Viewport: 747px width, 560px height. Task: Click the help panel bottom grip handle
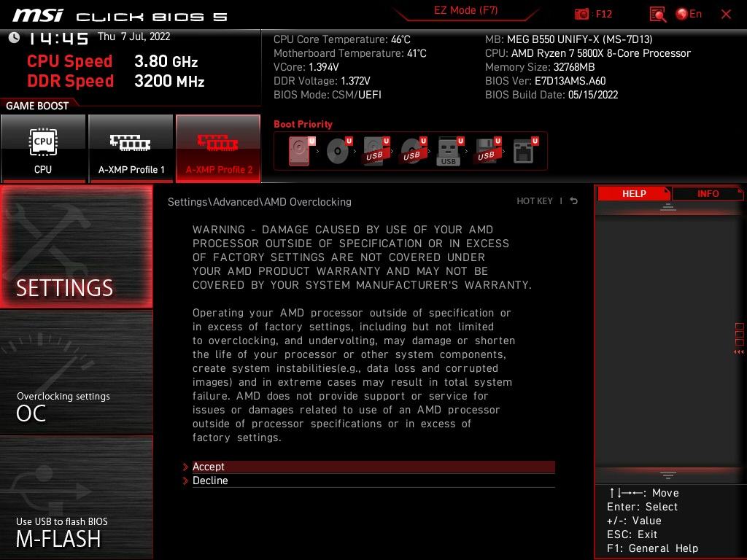tap(668, 475)
